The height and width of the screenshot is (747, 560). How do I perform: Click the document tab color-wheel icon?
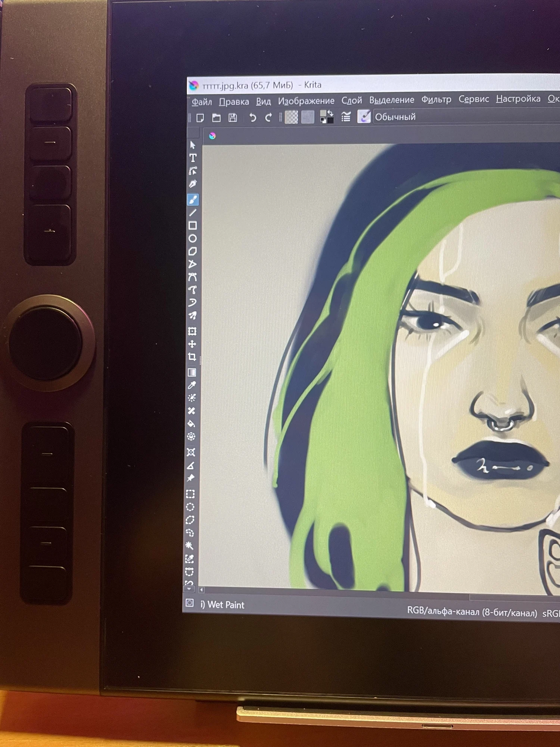[x=212, y=136]
